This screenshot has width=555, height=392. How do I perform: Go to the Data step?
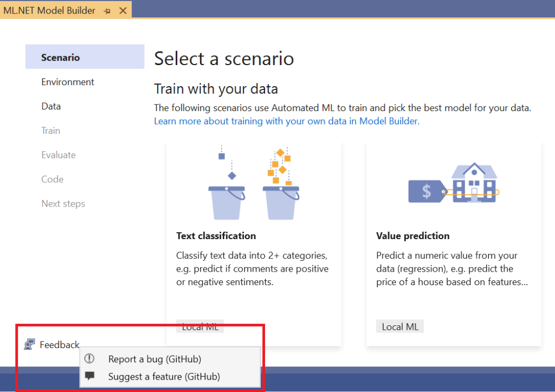[x=51, y=106]
